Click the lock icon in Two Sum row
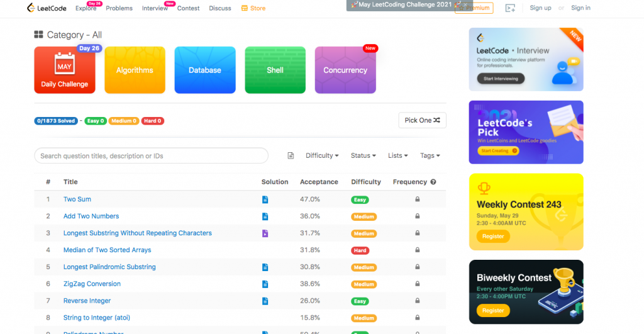Viewport: 644px width, 334px height. (x=417, y=199)
